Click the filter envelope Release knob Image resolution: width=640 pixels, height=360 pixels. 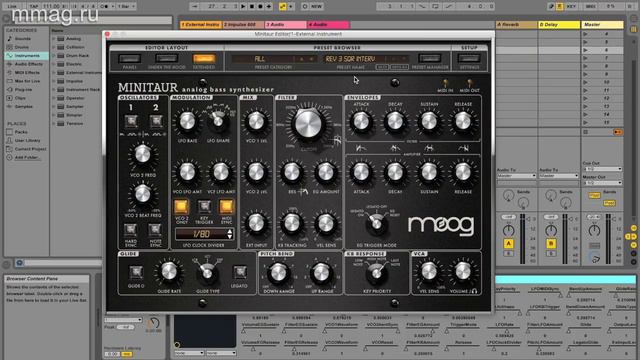pos(463,122)
